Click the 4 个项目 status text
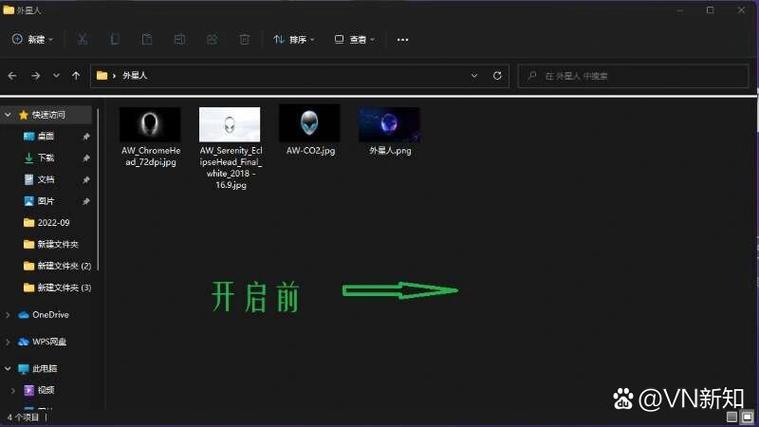Image resolution: width=759 pixels, height=427 pixels. pyautogui.click(x=23, y=417)
